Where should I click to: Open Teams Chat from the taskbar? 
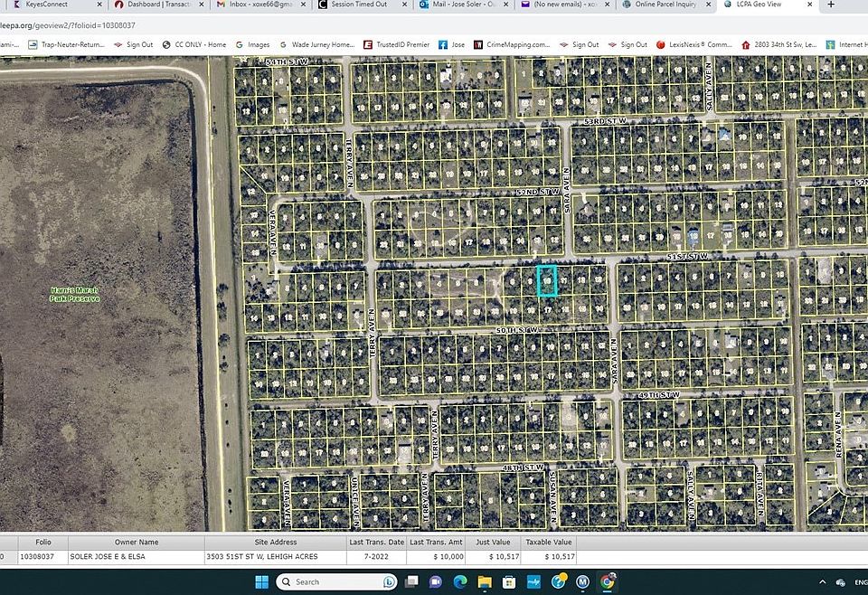point(436,581)
